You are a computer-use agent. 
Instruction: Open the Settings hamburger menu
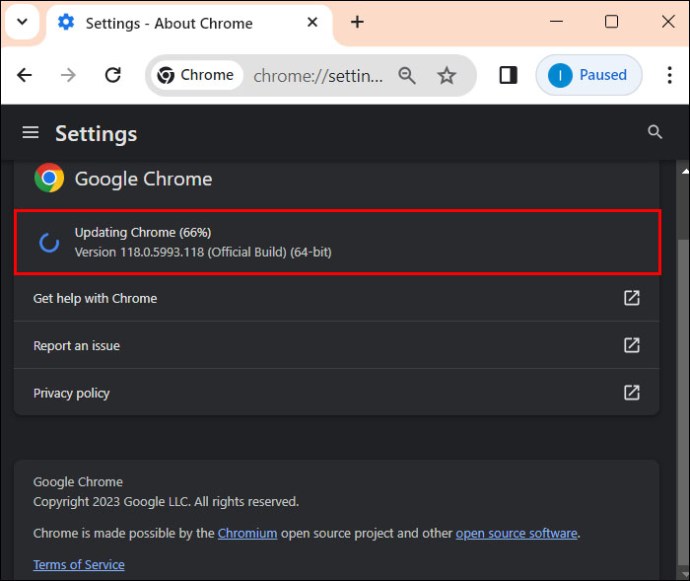click(x=31, y=133)
